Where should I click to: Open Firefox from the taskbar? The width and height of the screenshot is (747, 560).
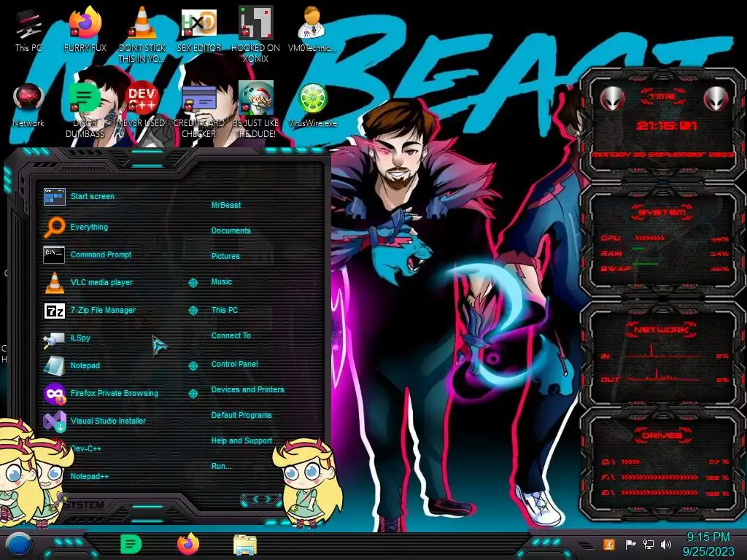188,544
